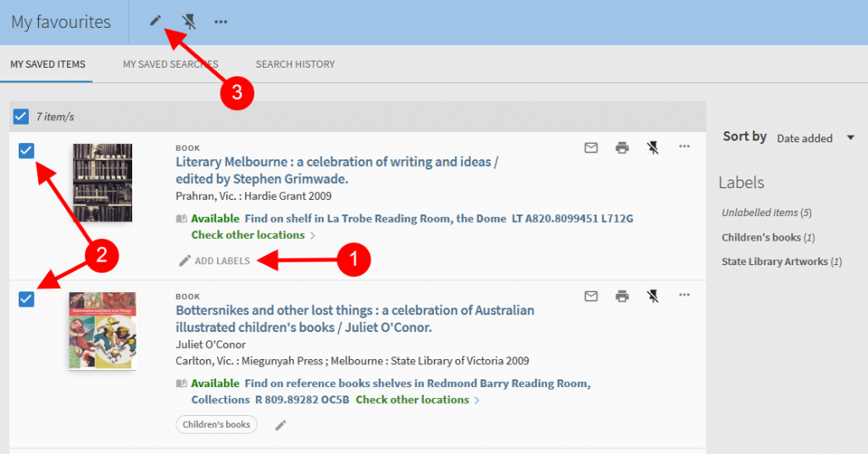Viewport: 868px width, 454px height.
Task: Click the pencil edit icon in the header
Action: pyautogui.click(x=155, y=21)
